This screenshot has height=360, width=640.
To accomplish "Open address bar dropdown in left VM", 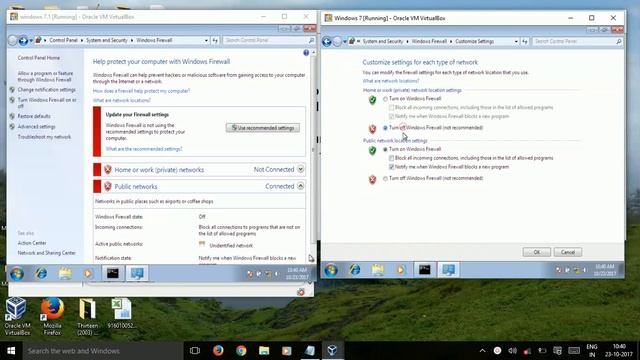I will click(x=206, y=40).
